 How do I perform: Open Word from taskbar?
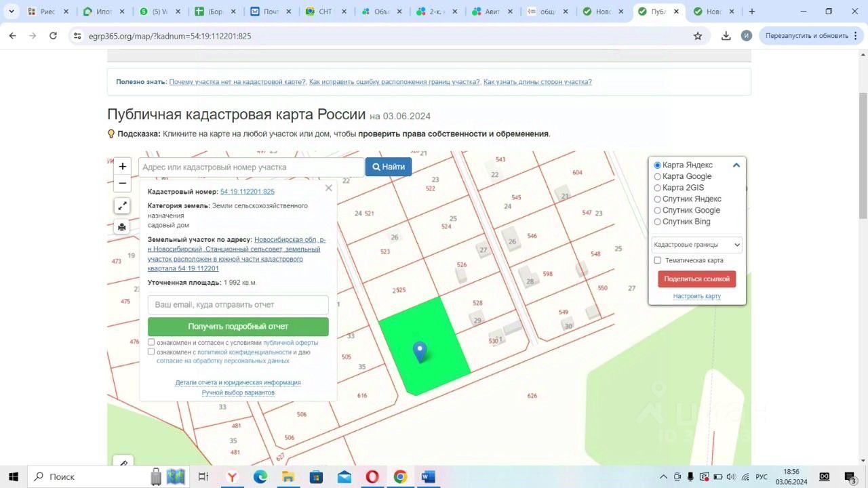(428, 476)
